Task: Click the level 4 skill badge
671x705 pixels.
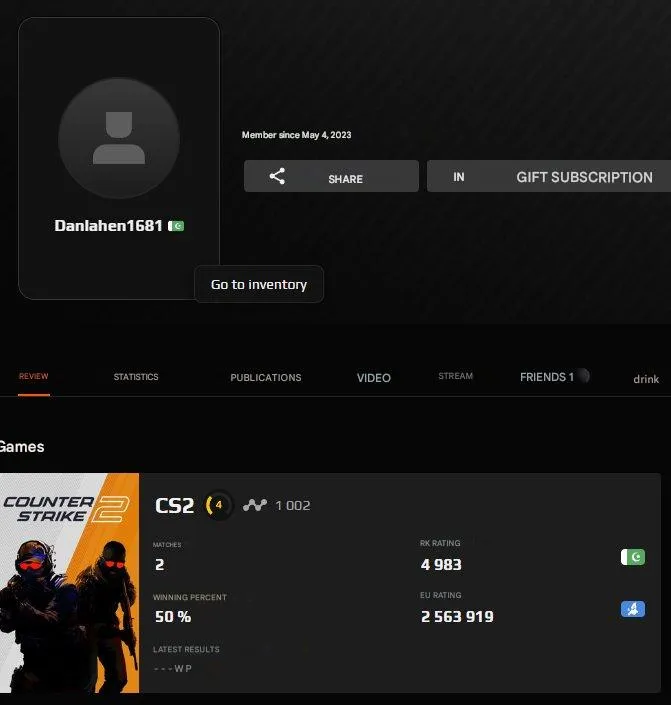Action: coord(219,505)
